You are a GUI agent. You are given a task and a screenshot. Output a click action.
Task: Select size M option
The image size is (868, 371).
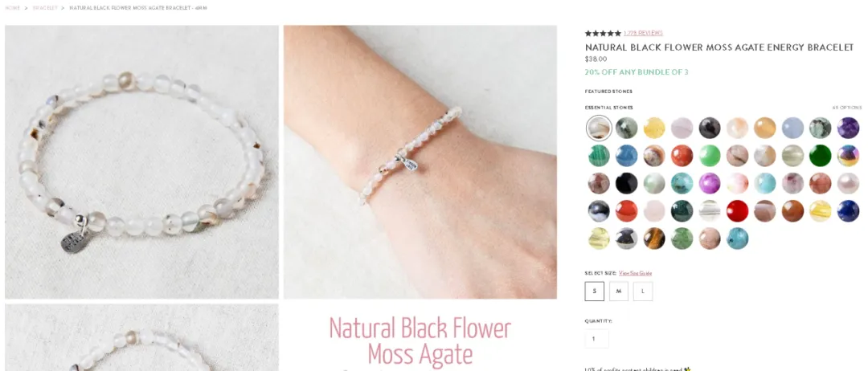[618, 291]
